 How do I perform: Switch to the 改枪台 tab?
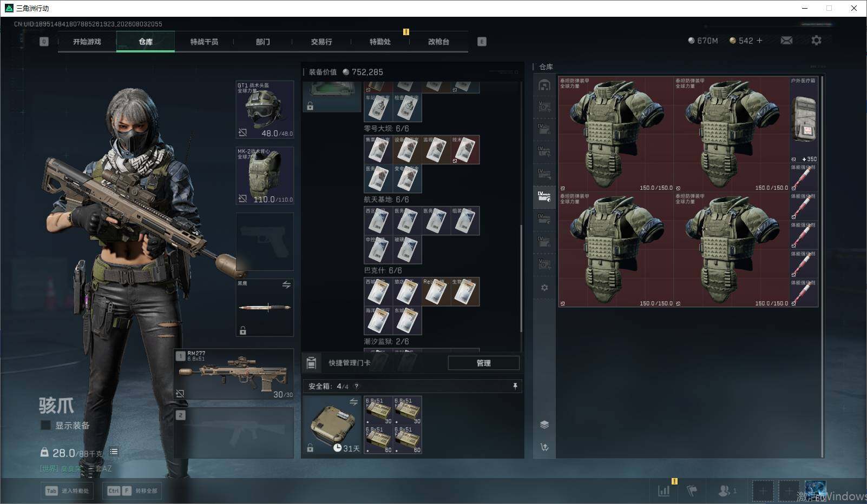click(438, 42)
